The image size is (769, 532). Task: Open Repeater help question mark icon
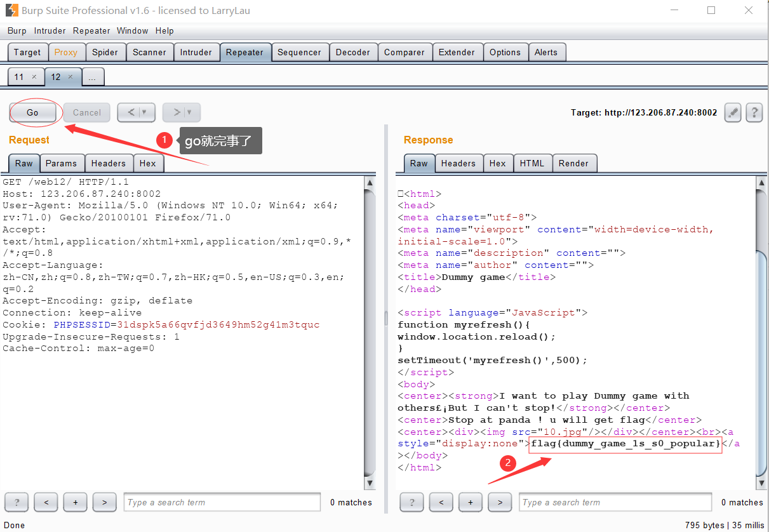click(754, 112)
